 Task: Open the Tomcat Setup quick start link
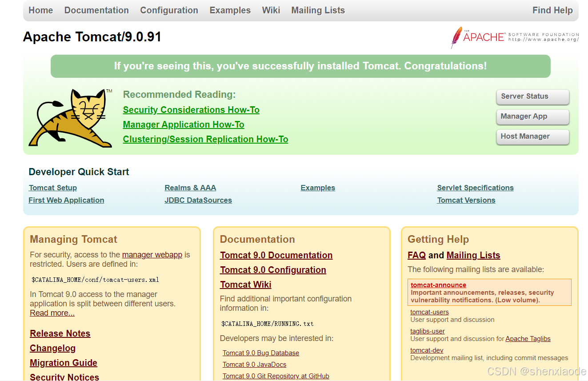53,188
